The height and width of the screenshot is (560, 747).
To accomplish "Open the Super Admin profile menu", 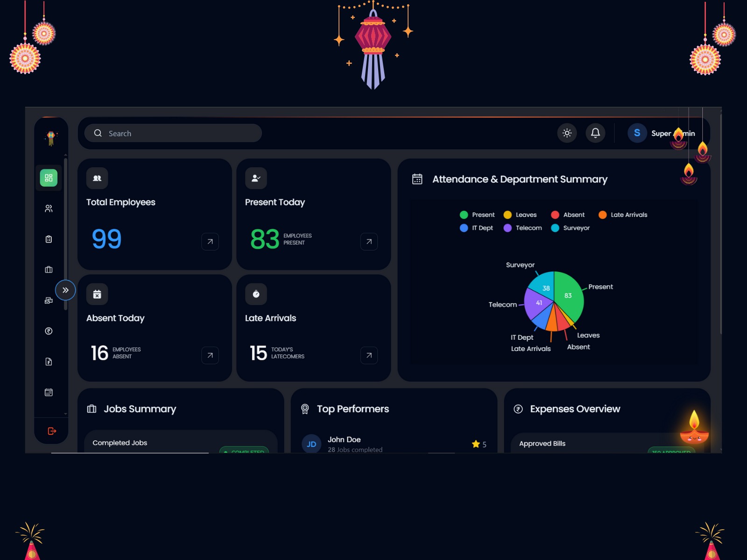I will 661,133.
